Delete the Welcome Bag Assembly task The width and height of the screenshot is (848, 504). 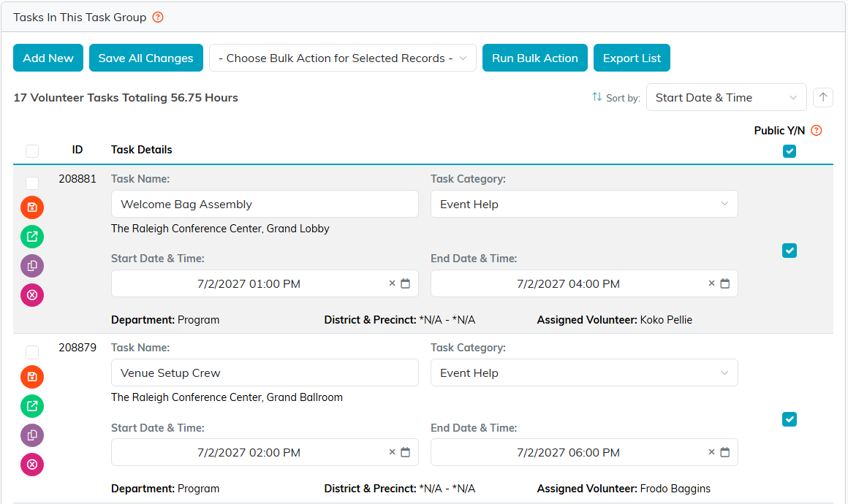click(32, 295)
